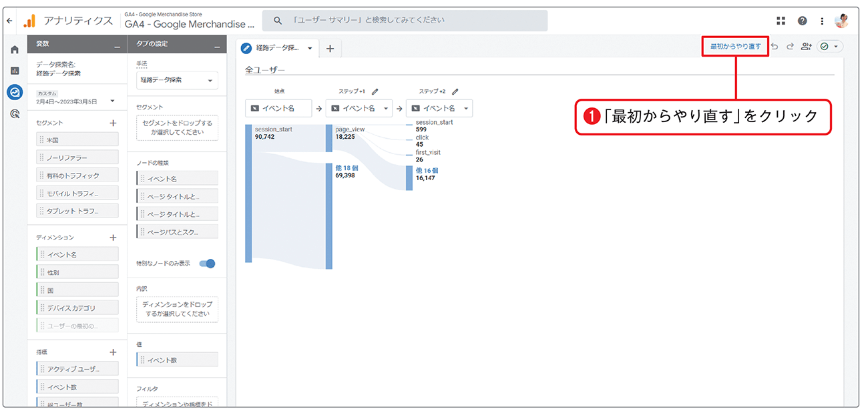Open the user account avatar
The width and height of the screenshot is (868, 411).
tap(842, 21)
